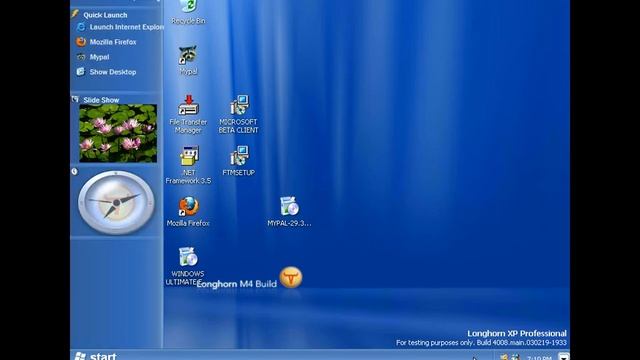Launch Mypal from sidebar text link
This screenshot has height=360, width=640.
pos(99,57)
